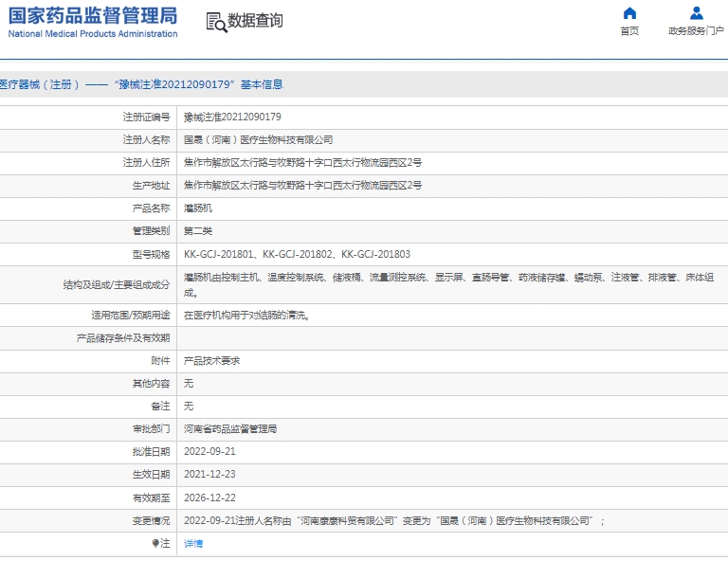Click attachment 产品技术要求
728x561 pixels.
tap(211, 360)
